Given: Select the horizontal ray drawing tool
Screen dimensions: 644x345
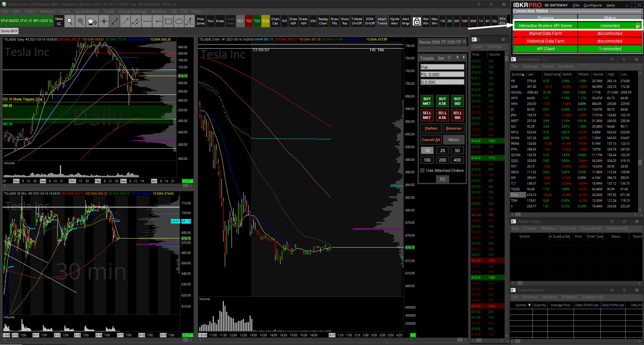Looking at the screenshot, I should (x=158, y=21).
